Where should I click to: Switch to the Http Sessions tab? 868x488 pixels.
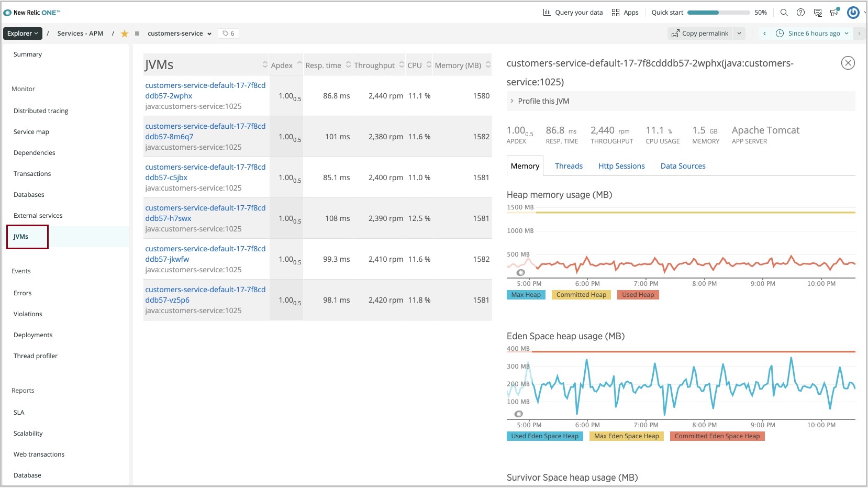coord(621,166)
